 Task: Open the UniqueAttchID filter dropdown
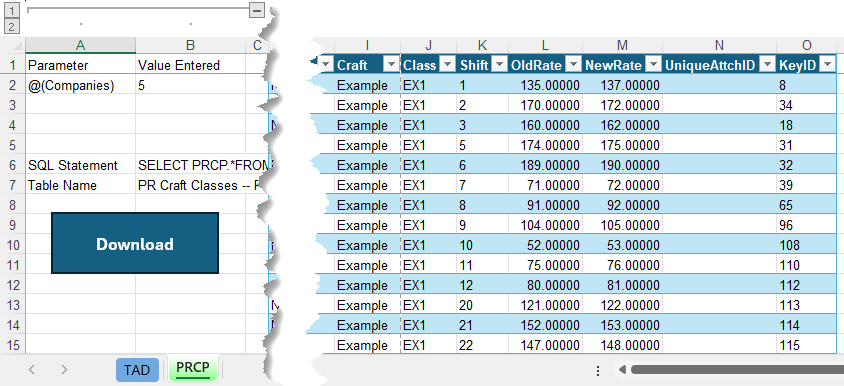tap(768, 65)
